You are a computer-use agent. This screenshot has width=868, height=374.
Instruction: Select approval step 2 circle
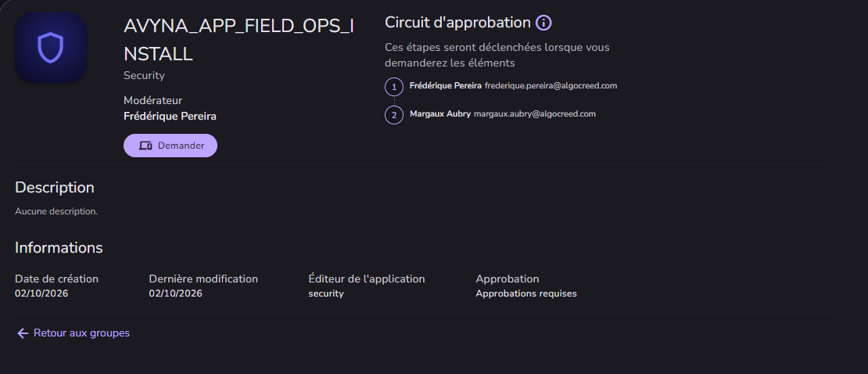394,115
